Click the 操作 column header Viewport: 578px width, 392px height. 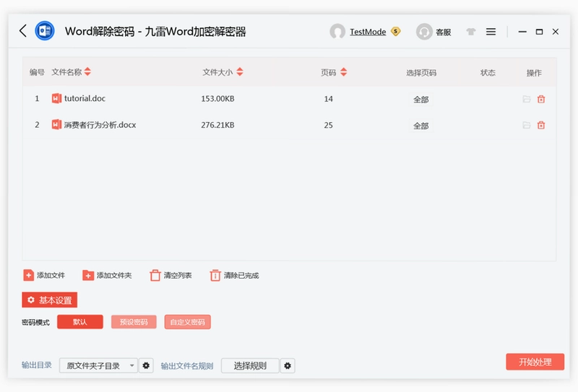tap(534, 73)
